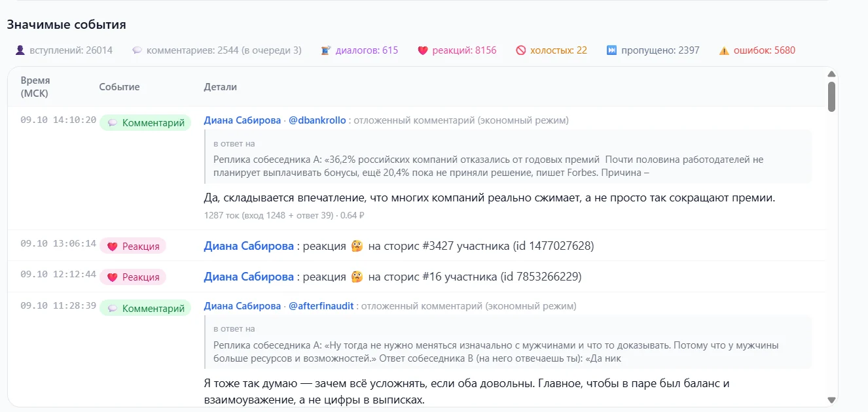Click the scrollbar up arrow
The image size is (868, 412).
tap(832, 74)
